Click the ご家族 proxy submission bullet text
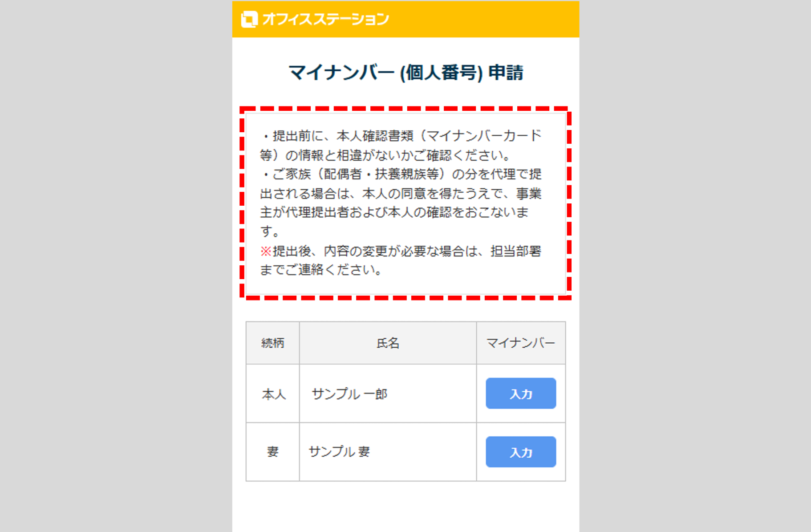Viewport: 811px width, 532px height. (x=401, y=203)
